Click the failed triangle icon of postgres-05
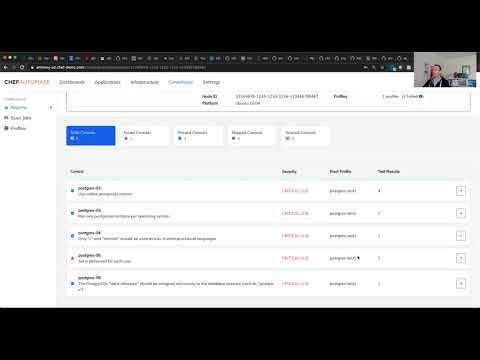Viewport: 480px width, 360px height. click(x=72, y=258)
